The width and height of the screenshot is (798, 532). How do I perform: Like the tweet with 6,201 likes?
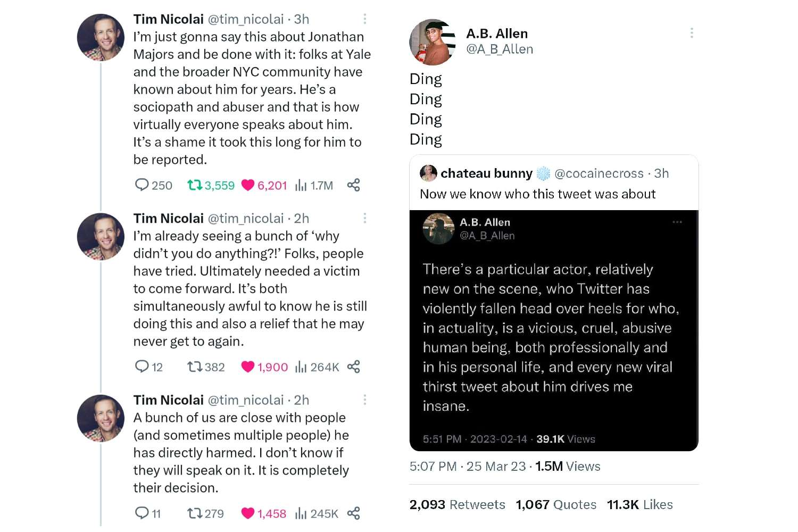click(x=248, y=185)
